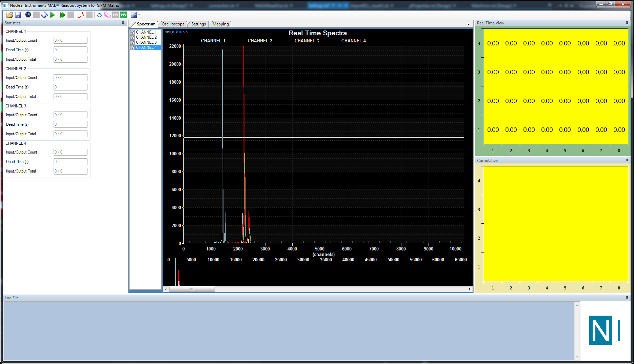
Task: Click the purple floppy disk Save icon
Action: click(18, 15)
